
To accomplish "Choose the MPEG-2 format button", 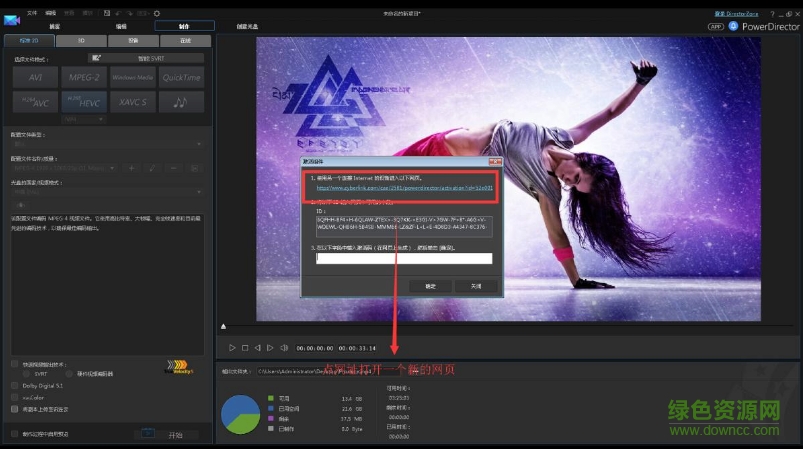I will pyautogui.click(x=84, y=77).
